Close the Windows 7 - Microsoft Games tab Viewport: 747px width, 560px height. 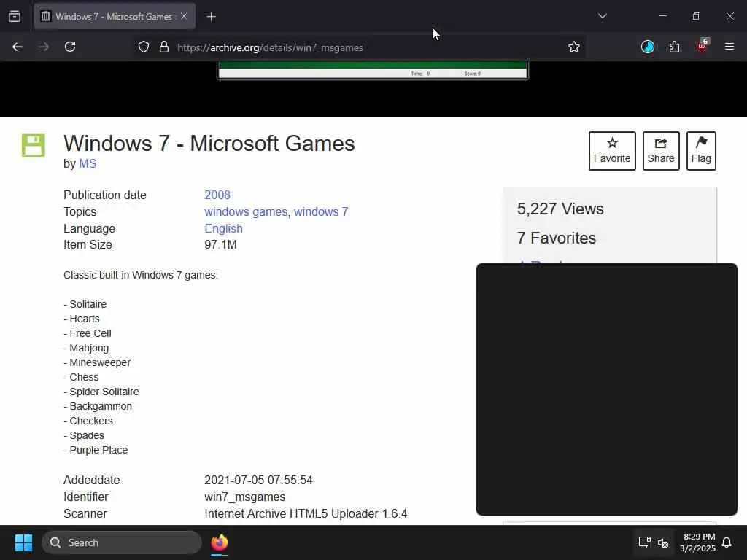(184, 16)
